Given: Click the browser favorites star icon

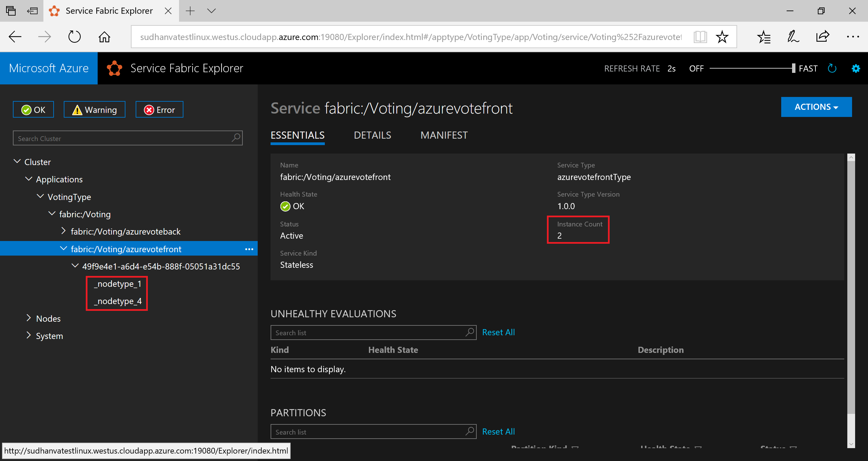Looking at the screenshot, I should pyautogui.click(x=722, y=37).
